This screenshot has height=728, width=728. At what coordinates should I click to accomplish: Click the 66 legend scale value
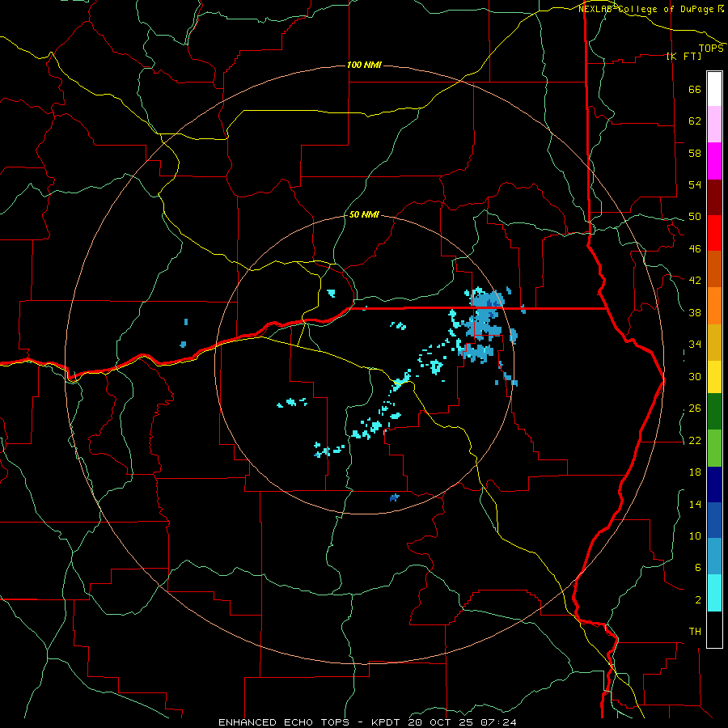click(x=695, y=89)
